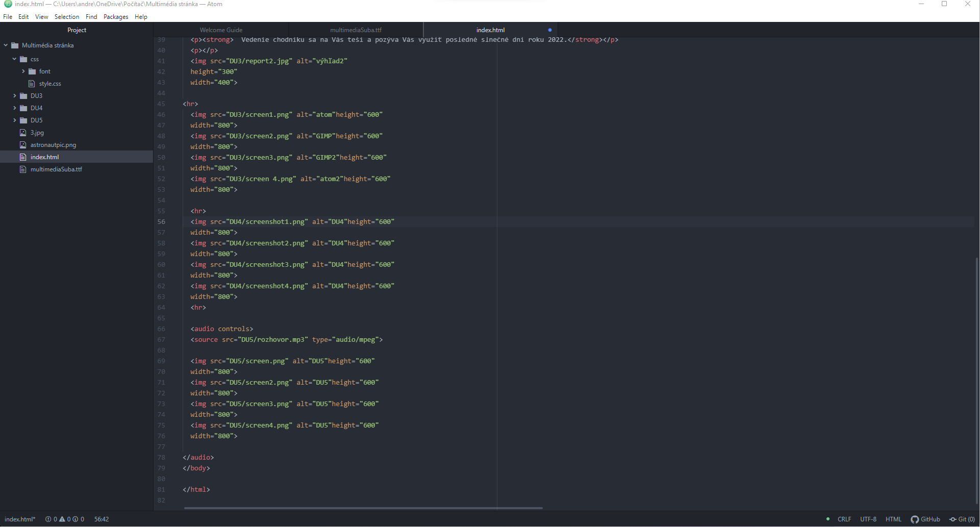Viewport: 980px width, 527px height.
Task: Collapse the Multimédia stránka project root
Action: pos(6,45)
